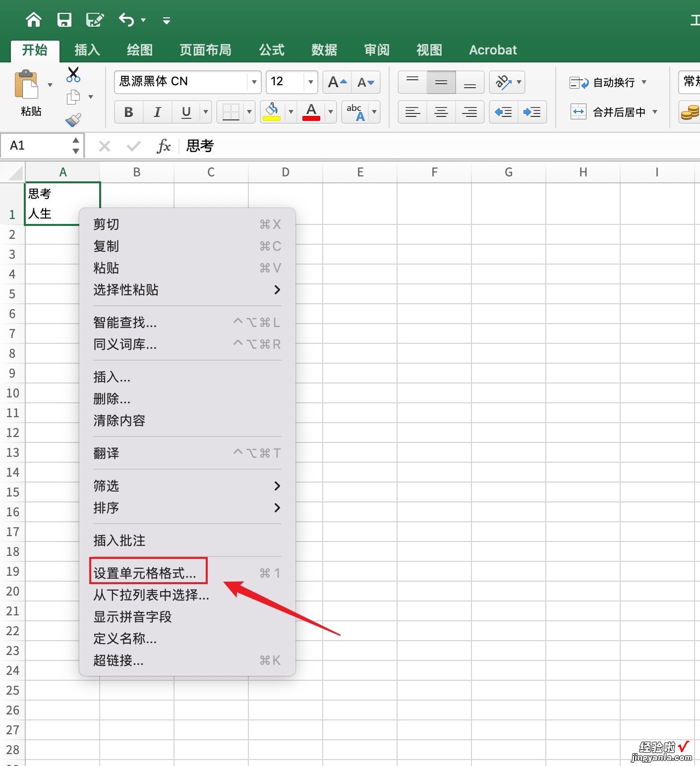Increase font size with large A icon
The height and width of the screenshot is (766, 700).
click(337, 82)
